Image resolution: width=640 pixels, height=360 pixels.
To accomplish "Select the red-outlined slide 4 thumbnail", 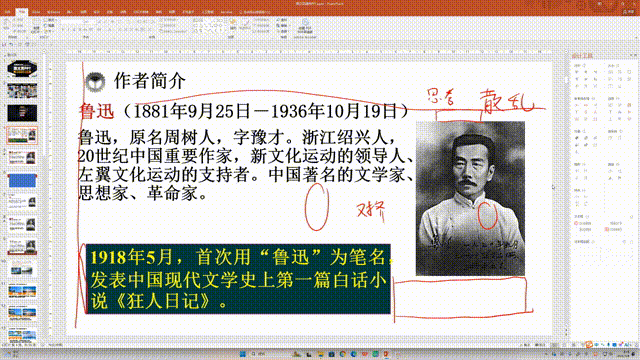I will [x=22, y=135].
